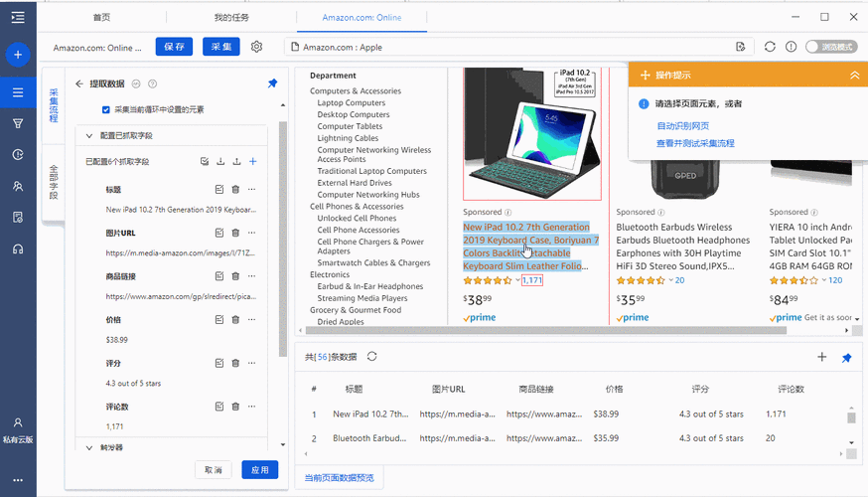Click the 自动识别网页 link
The height and width of the screenshot is (497, 868).
pos(682,126)
